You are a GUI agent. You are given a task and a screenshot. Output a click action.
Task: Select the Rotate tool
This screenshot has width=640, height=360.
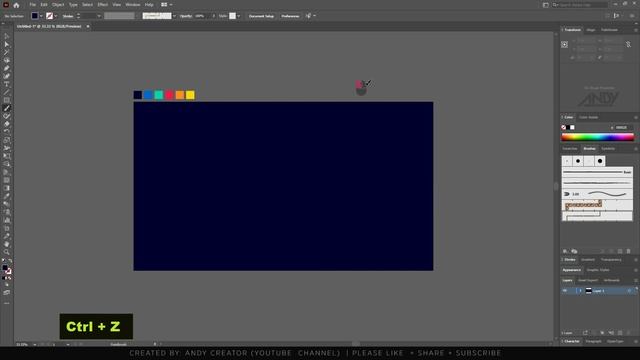(7, 132)
